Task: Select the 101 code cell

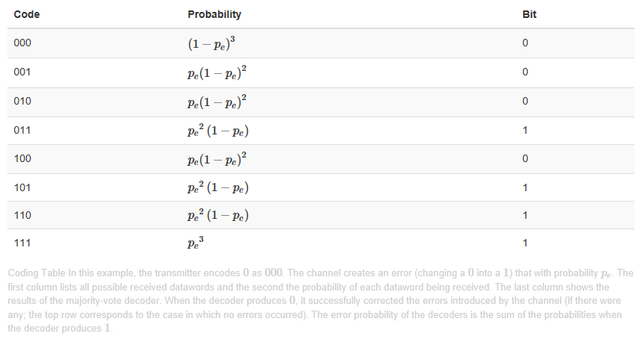Action: tap(22, 187)
